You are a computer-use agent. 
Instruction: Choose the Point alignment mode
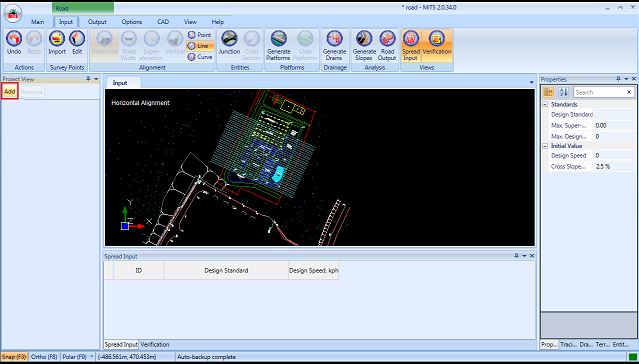click(200, 35)
